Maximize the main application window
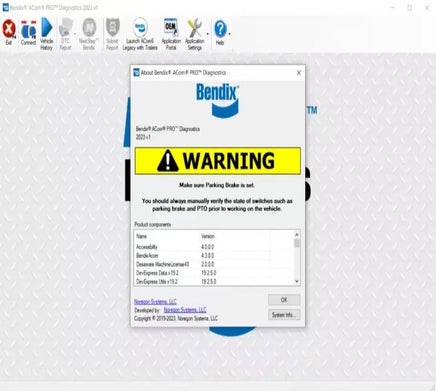This screenshot has height=391, width=436. point(410,7)
